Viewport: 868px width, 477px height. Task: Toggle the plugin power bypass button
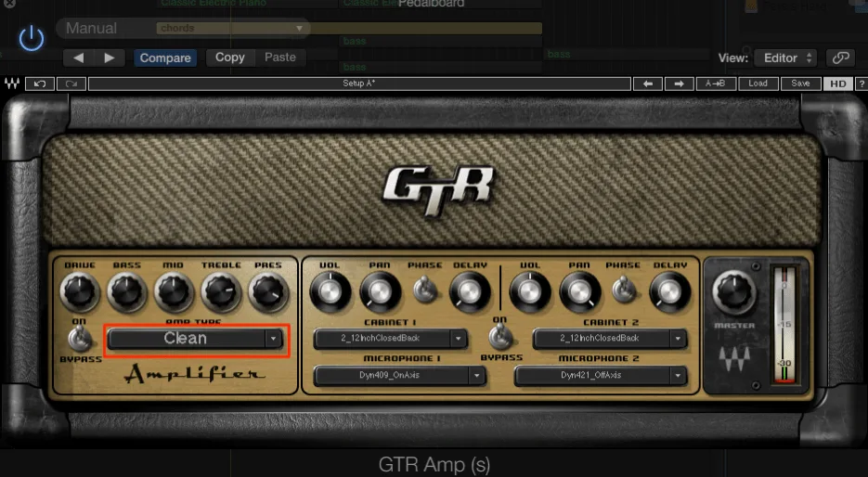[x=32, y=39]
